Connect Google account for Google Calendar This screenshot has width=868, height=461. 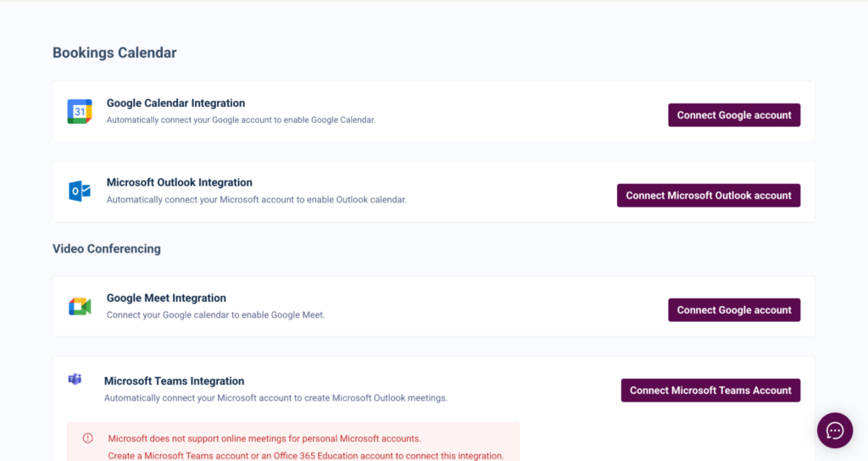pos(734,115)
